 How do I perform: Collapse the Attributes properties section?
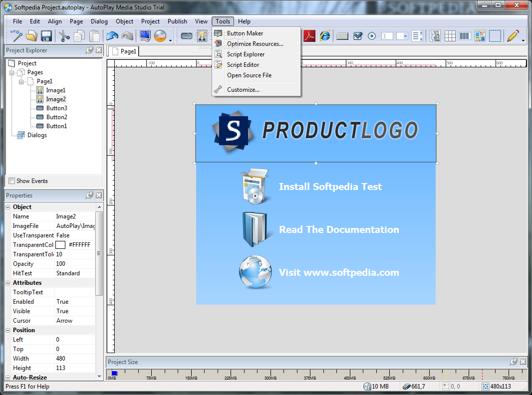[x=8, y=283]
